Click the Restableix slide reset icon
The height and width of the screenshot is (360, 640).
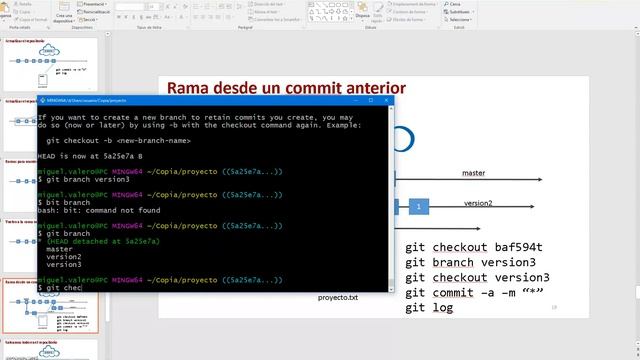(81, 12)
